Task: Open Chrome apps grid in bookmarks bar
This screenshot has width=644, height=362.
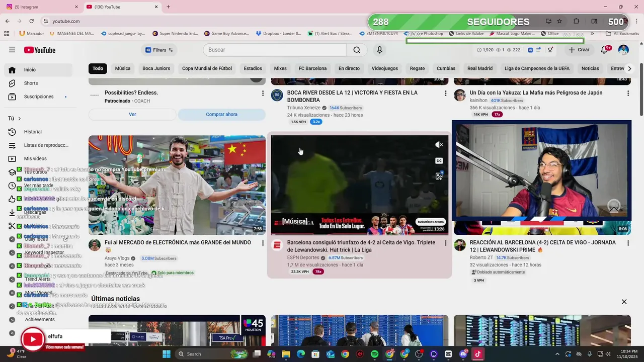Action: tap(7, 34)
